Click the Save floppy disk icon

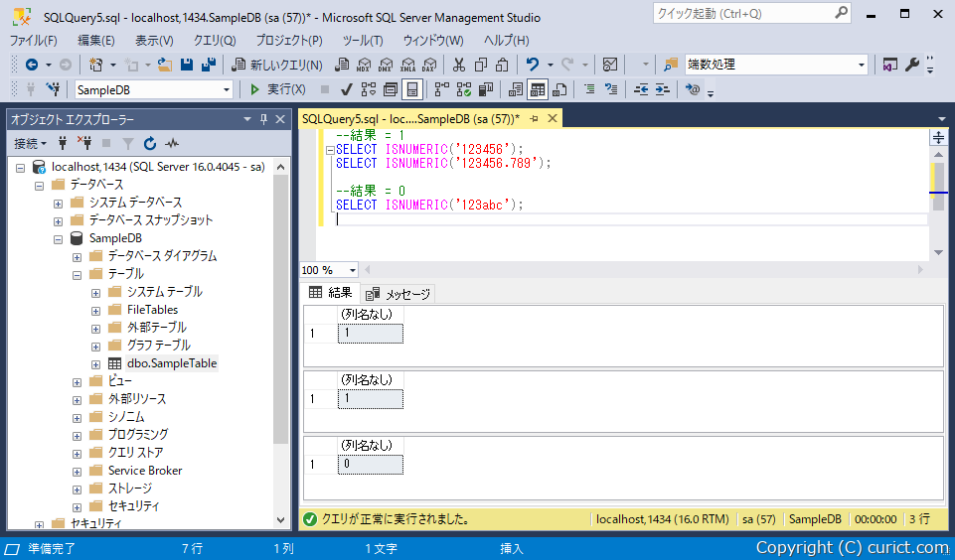(187, 65)
